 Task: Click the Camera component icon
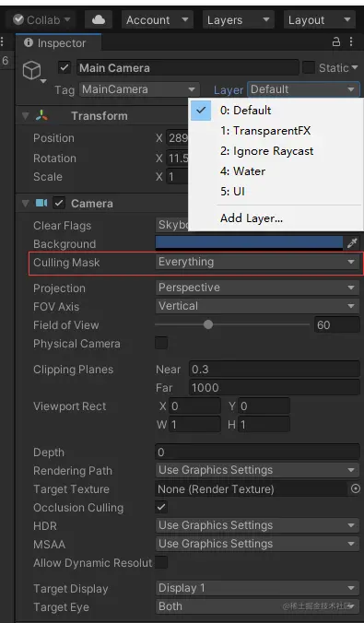tap(41, 204)
